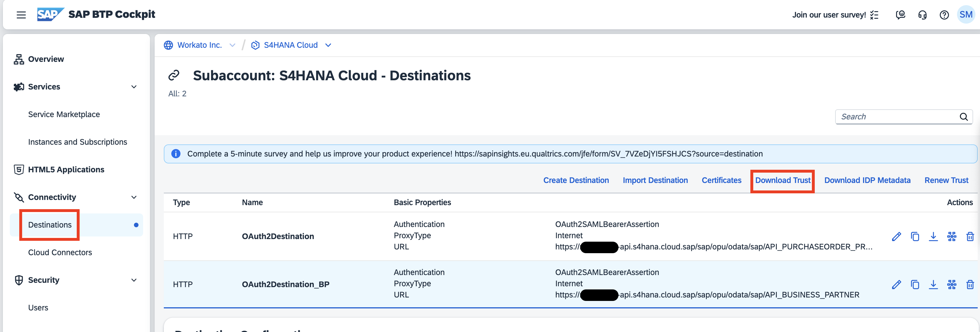Open the SM user profile avatar
The width and height of the screenshot is (980, 332).
[x=966, y=15]
